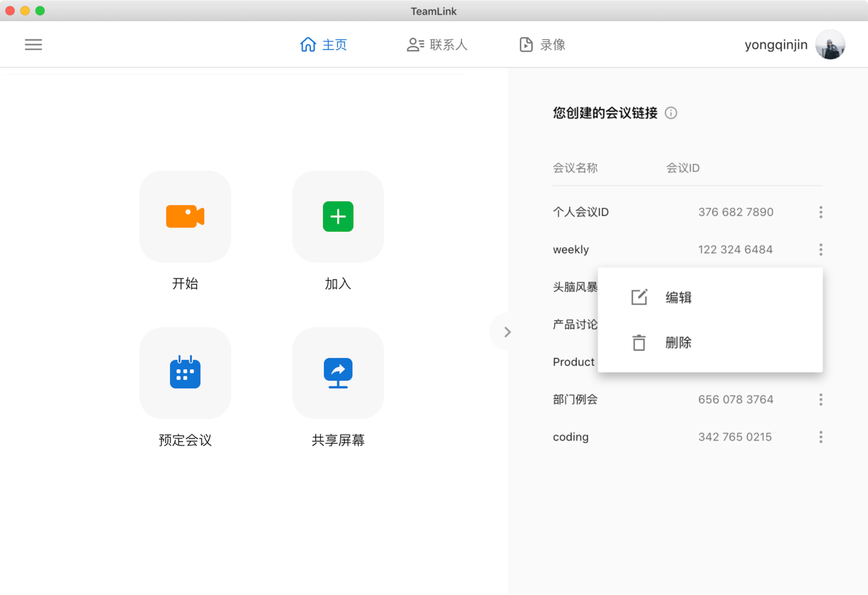The image size is (868, 595).
Task: Click the Share Screen monitor icon
Action: [x=338, y=373]
